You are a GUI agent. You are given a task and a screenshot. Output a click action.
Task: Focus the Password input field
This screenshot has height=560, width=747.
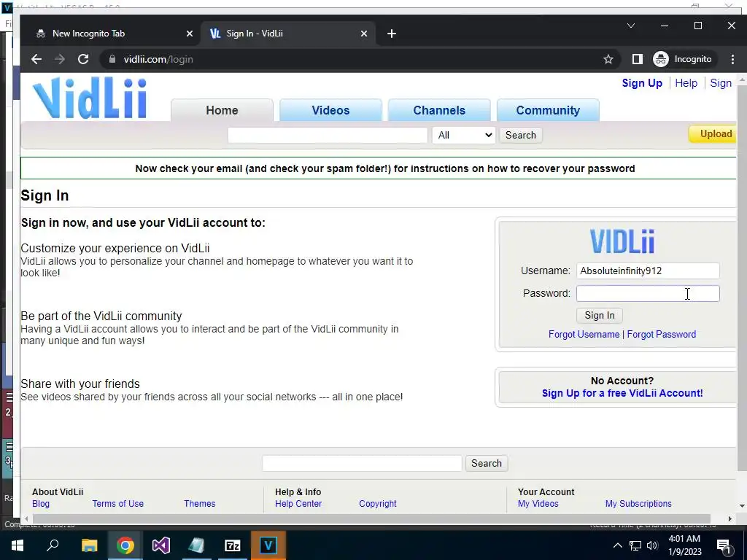[x=648, y=293]
